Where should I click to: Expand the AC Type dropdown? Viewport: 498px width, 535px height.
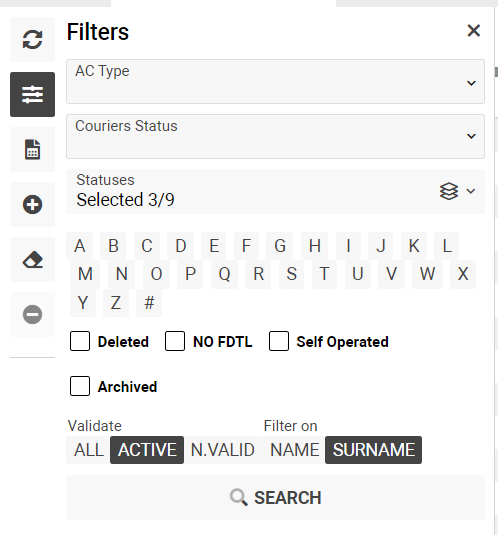(x=275, y=82)
